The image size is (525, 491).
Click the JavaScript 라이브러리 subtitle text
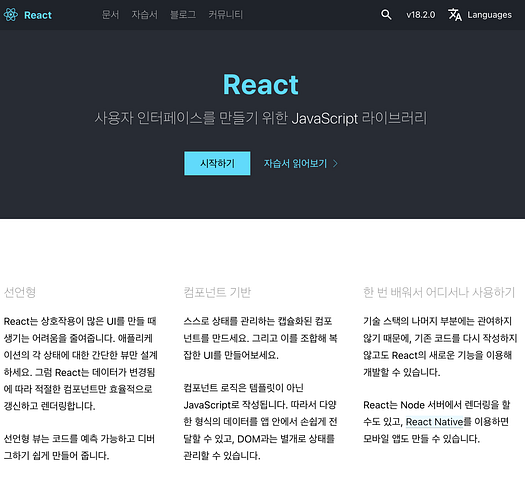click(359, 119)
